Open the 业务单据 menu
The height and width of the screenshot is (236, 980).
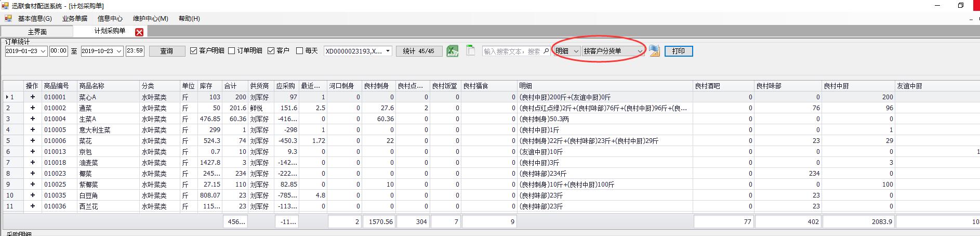[x=75, y=19]
